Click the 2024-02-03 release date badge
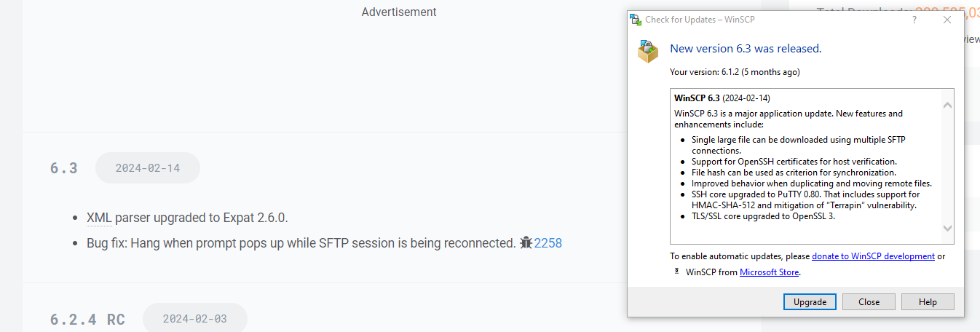The height and width of the screenshot is (332, 980). (195, 319)
